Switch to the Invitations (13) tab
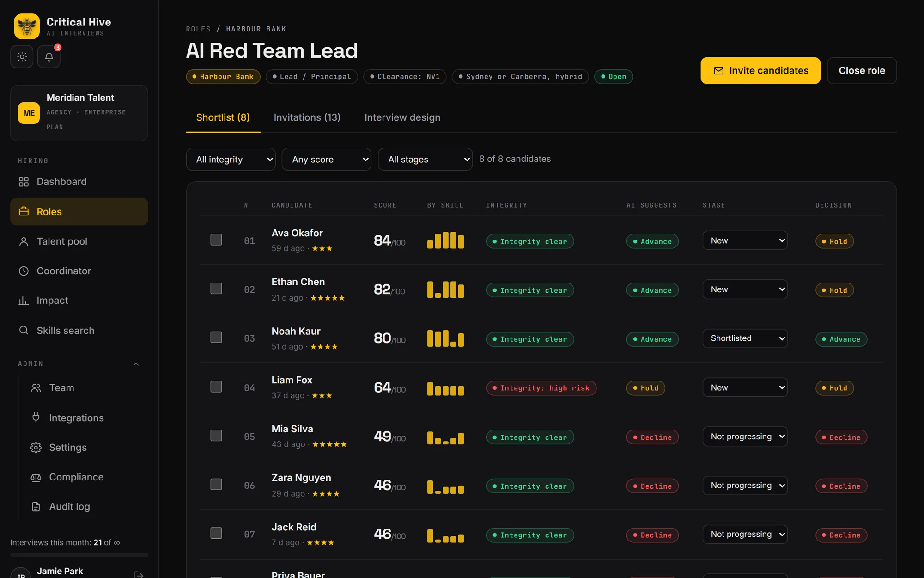The height and width of the screenshot is (578, 924). click(307, 117)
